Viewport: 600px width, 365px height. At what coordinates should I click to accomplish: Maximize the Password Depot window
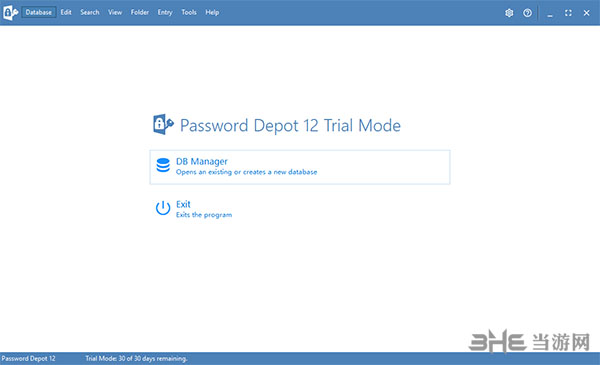[568, 13]
